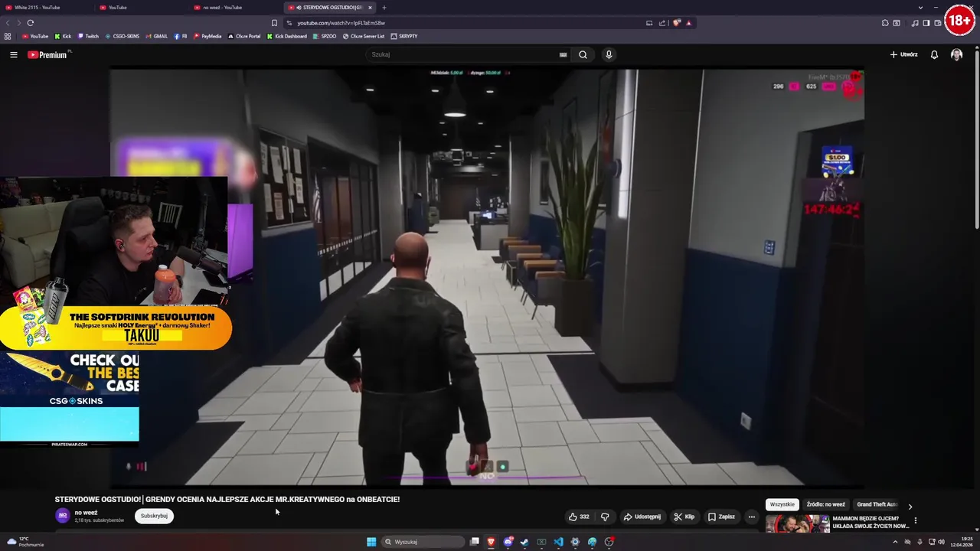This screenshot has width=980, height=551.
Task: Click the Subskrybuj subscribe button
Action: [154, 516]
